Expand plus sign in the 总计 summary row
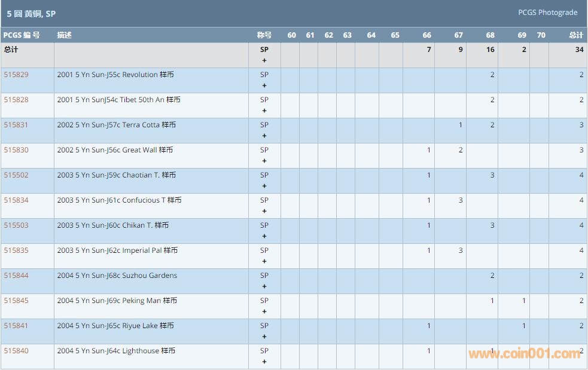Screen dimensions: 588x370 coord(264,60)
